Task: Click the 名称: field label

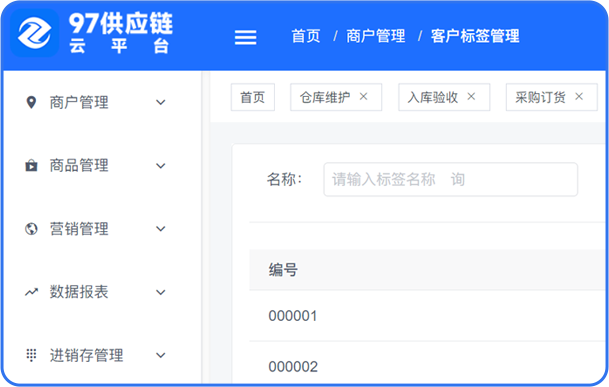Action: pos(284,180)
